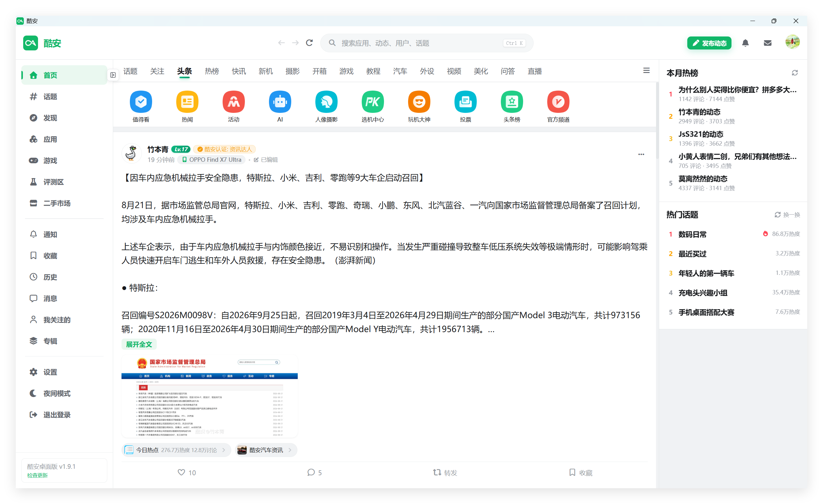This screenshot has height=504, width=823.
Task: Open messages via the envelope icon
Action: pos(768,43)
